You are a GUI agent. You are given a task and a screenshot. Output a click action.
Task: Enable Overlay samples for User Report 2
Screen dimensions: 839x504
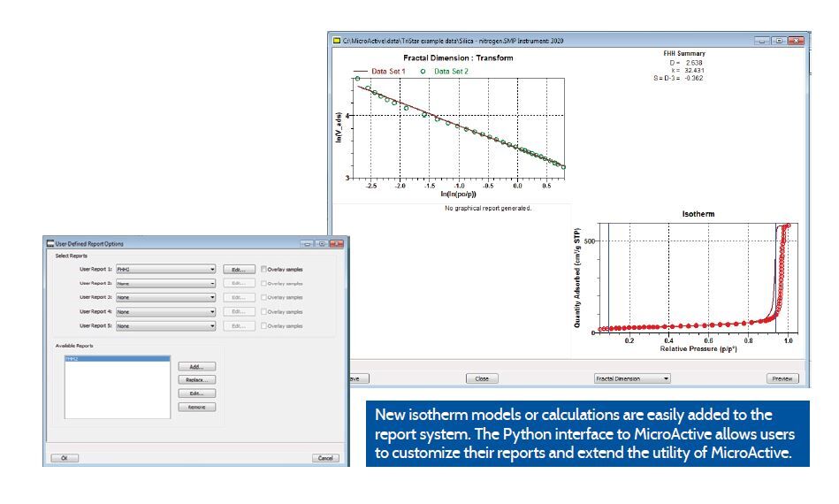click(x=263, y=283)
